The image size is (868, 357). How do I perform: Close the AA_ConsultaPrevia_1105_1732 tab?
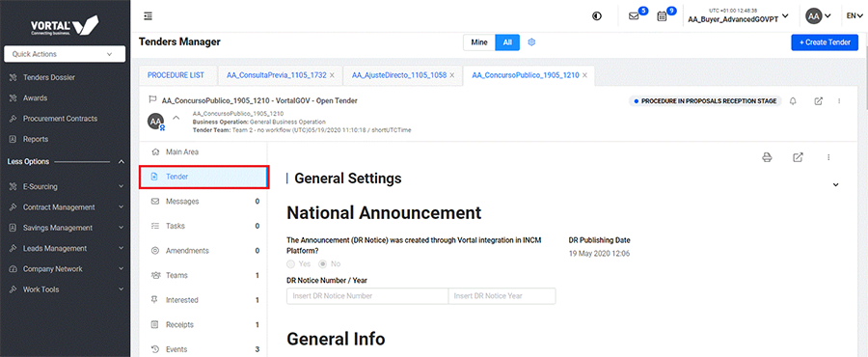click(332, 75)
